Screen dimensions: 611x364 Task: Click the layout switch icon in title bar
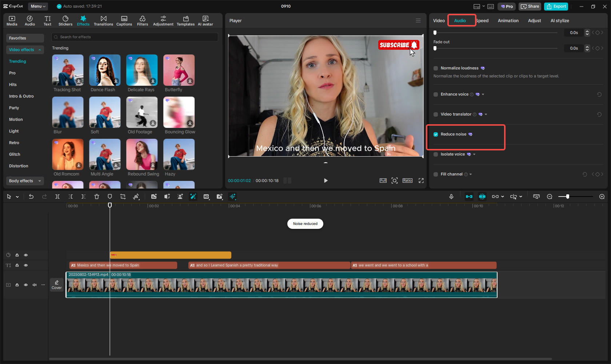pyautogui.click(x=477, y=7)
